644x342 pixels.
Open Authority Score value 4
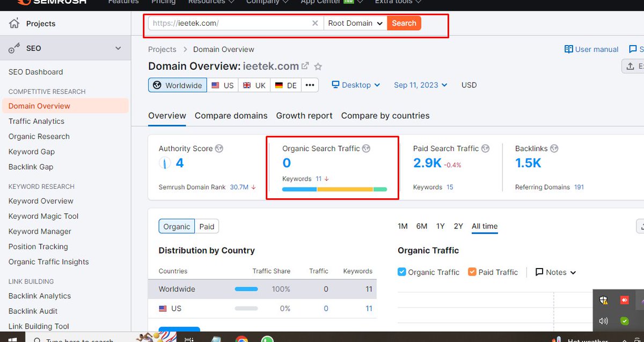coord(180,163)
